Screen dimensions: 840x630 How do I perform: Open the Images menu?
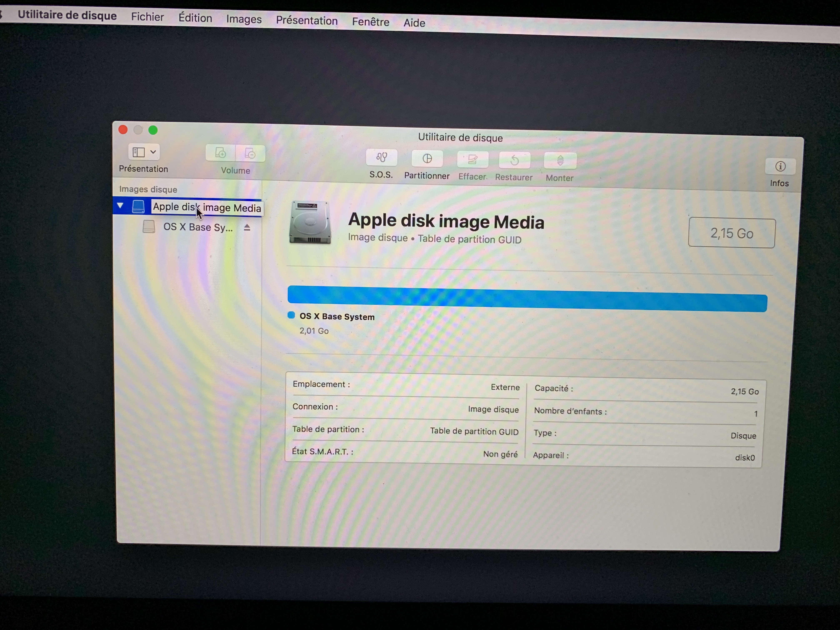click(244, 19)
